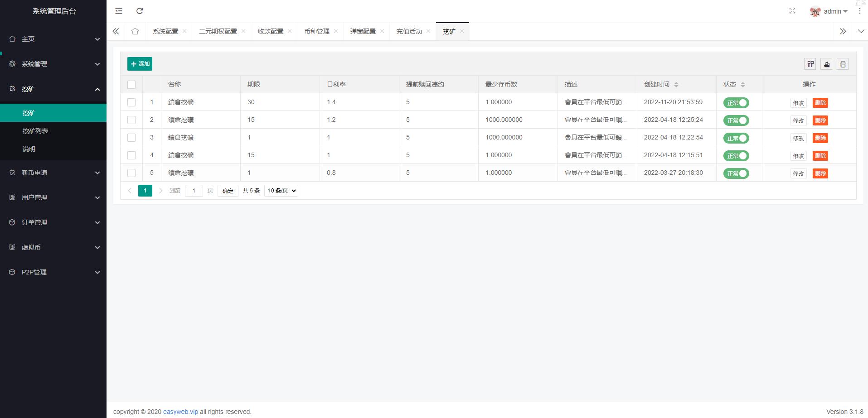868x418 pixels.
Task: Select 挖矿列表 in the sidebar
Action: coord(35,131)
